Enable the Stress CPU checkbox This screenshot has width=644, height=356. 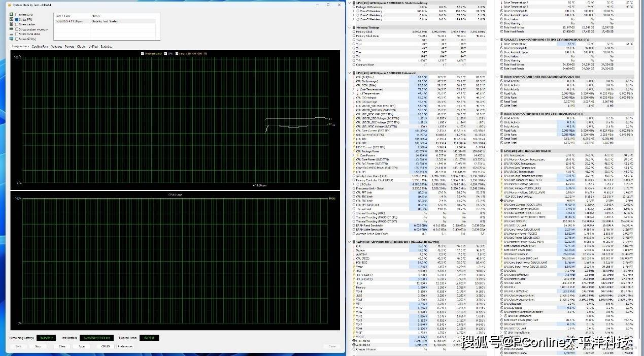[x=17, y=15]
